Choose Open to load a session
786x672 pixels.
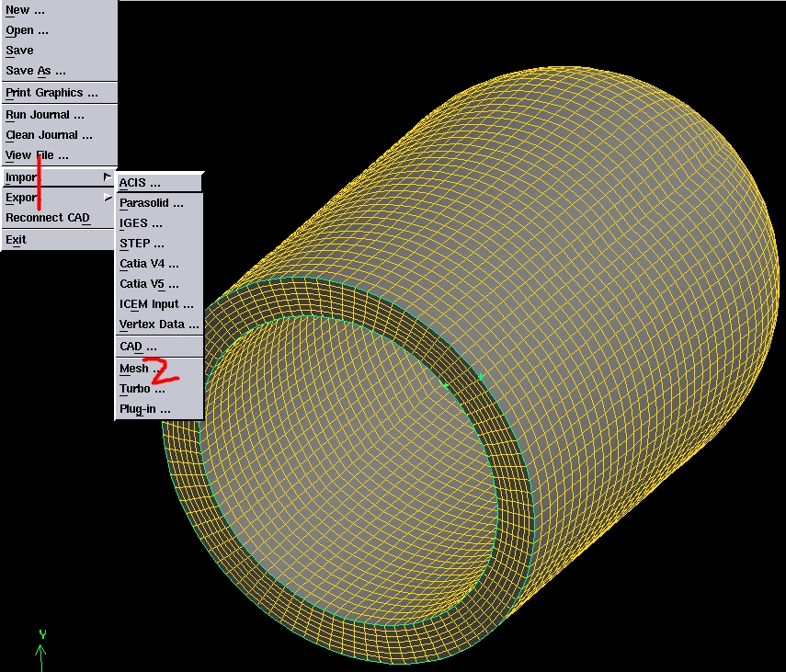(27, 30)
